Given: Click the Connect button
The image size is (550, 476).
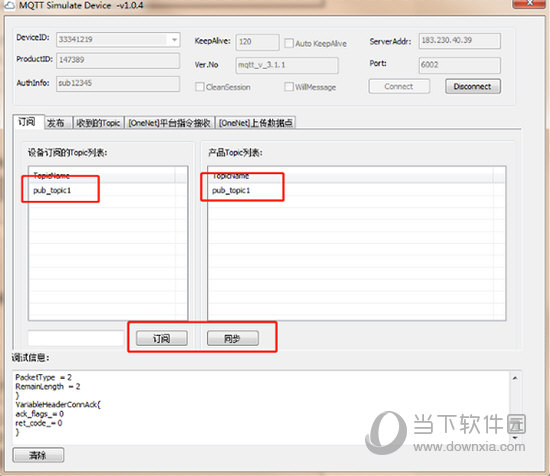Looking at the screenshot, I should coord(399,86).
